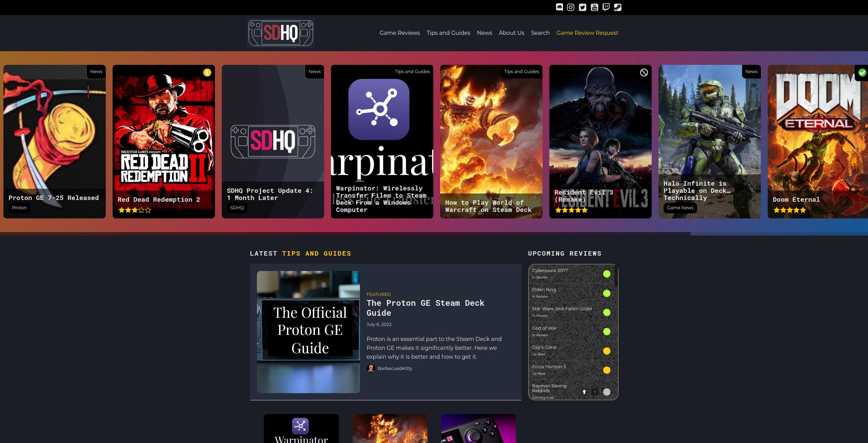
Task: Click the July 6, 2022 post date
Action: pos(379,324)
